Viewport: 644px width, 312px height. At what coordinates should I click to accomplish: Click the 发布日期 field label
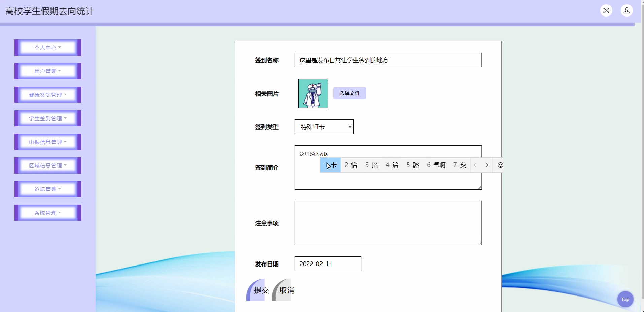pos(267,264)
